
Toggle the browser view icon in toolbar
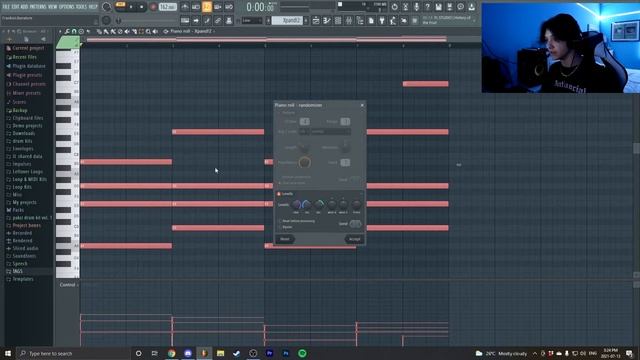tap(360, 20)
